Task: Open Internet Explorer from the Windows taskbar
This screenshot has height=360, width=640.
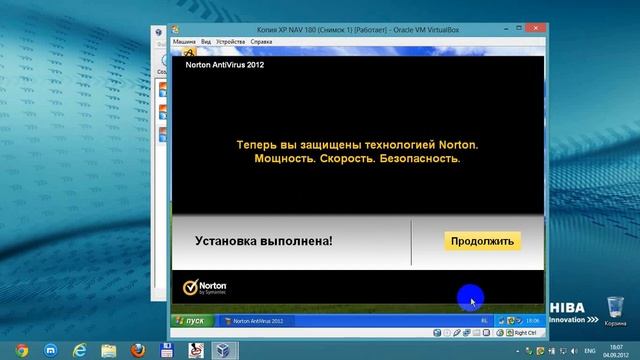Action: point(80,351)
